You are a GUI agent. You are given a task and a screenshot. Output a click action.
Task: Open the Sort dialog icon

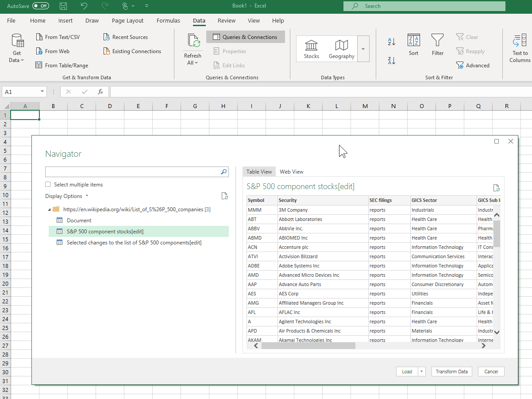(413, 41)
